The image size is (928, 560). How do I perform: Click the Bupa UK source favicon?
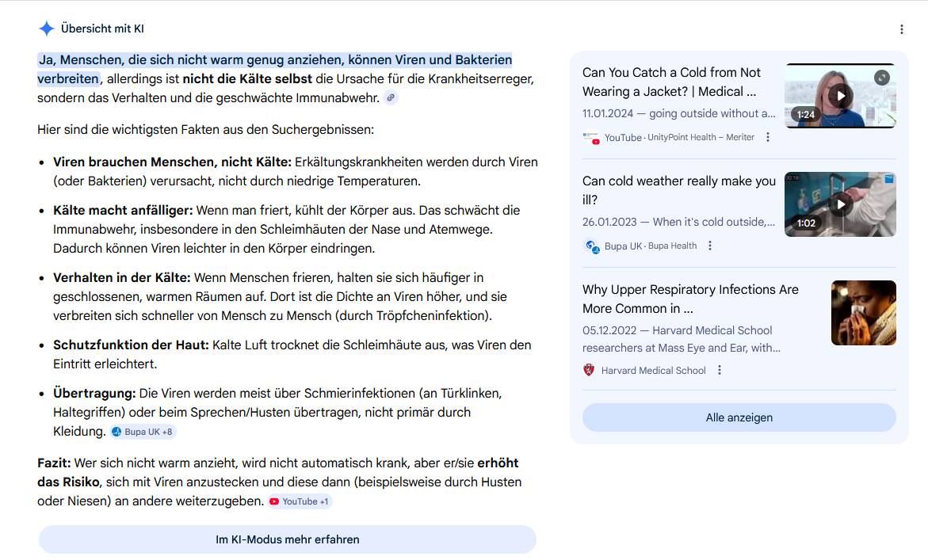591,246
